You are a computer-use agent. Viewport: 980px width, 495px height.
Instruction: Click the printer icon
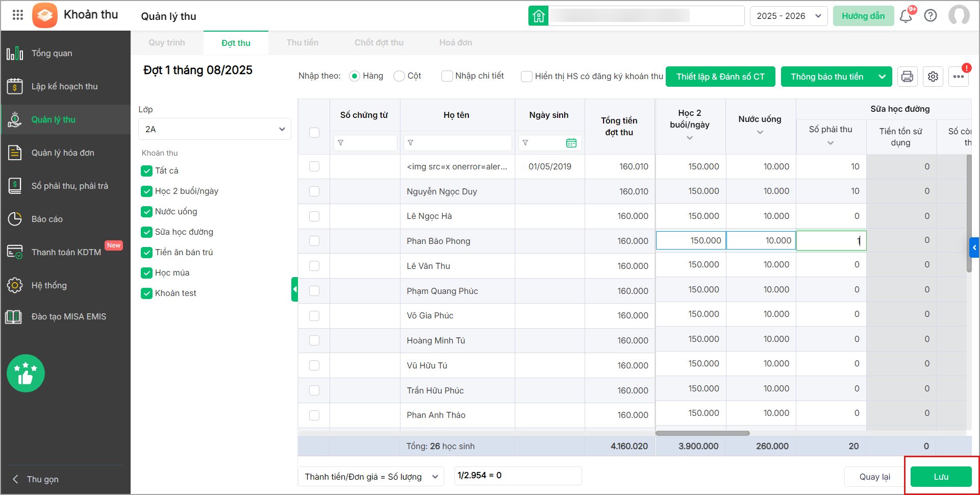tap(907, 77)
